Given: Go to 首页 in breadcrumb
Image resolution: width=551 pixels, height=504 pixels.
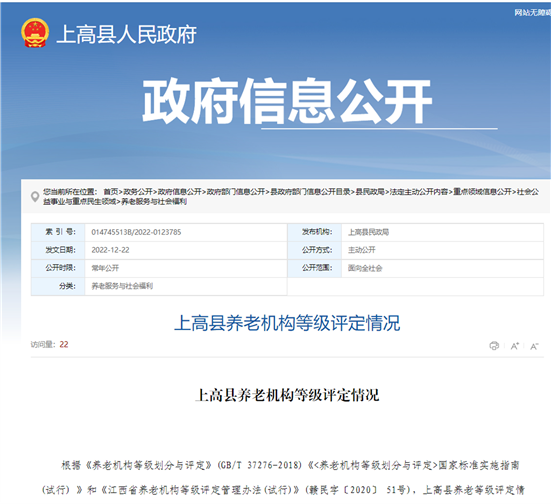Looking at the screenshot, I should pyautogui.click(x=111, y=192).
